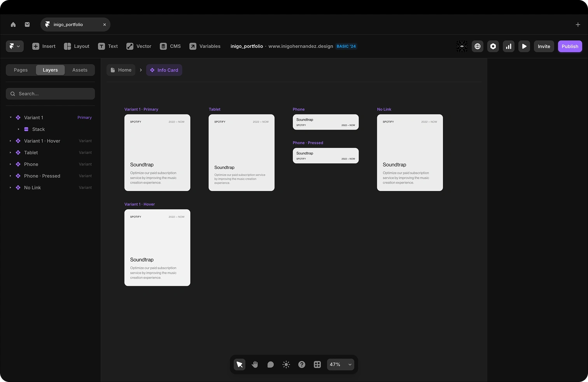The height and width of the screenshot is (382, 588).
Task: Click the layers search field
Action: [x=50, y=93]
